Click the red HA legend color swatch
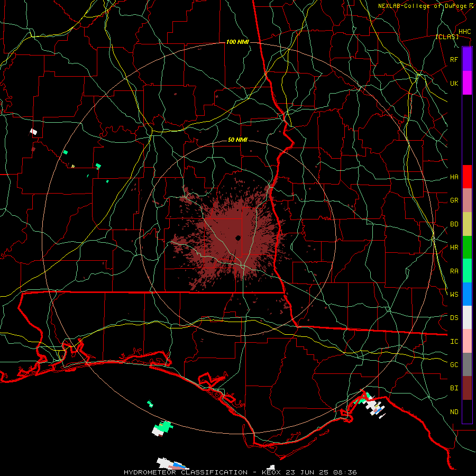Viewport: 476px width, 476px height. tap(467, 177)
